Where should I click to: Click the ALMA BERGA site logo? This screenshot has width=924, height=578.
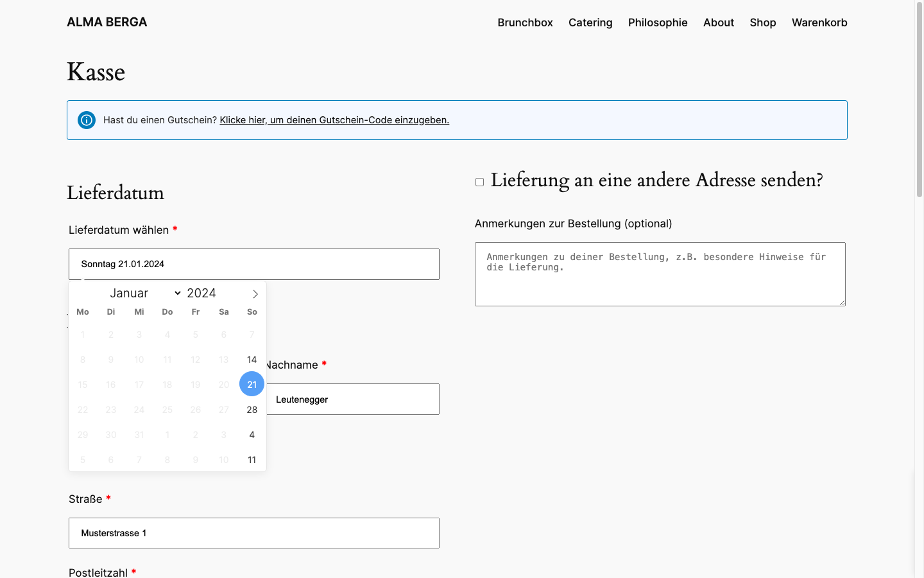click(x=107, y=22)
